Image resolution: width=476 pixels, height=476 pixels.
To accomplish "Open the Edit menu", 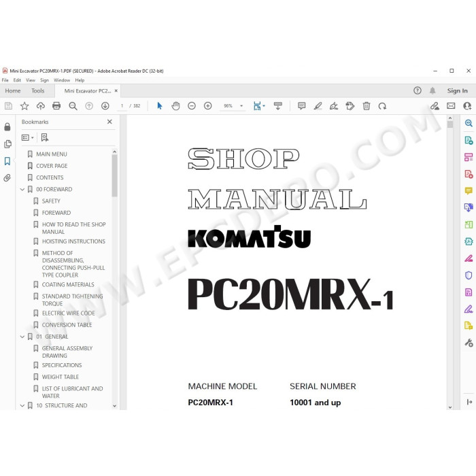I will pos(17,80).
